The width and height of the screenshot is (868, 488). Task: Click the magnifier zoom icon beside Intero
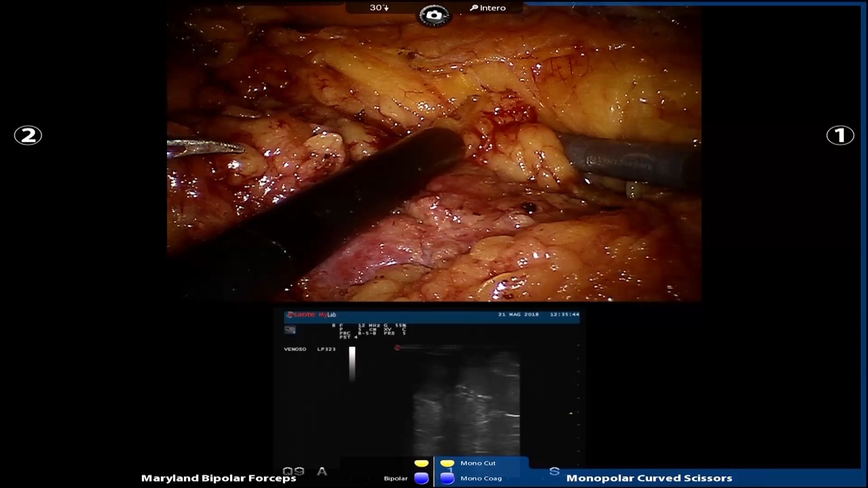[x=474, y=8]
